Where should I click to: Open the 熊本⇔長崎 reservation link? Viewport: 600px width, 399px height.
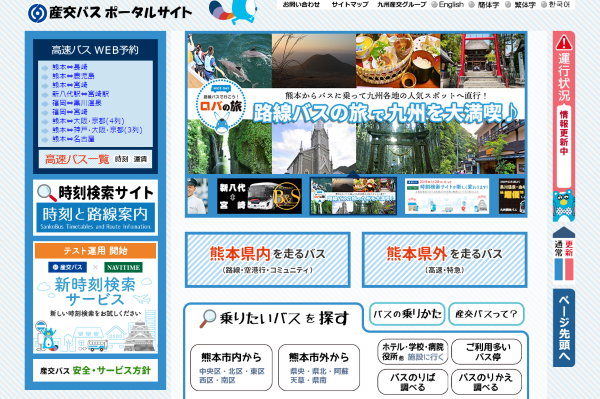[x=70, y=67]
